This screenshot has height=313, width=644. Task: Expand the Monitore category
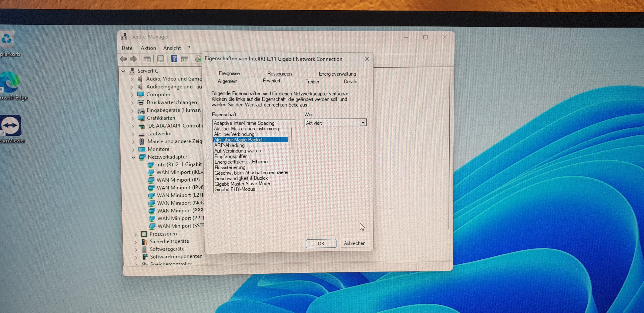tap(133, 150)
